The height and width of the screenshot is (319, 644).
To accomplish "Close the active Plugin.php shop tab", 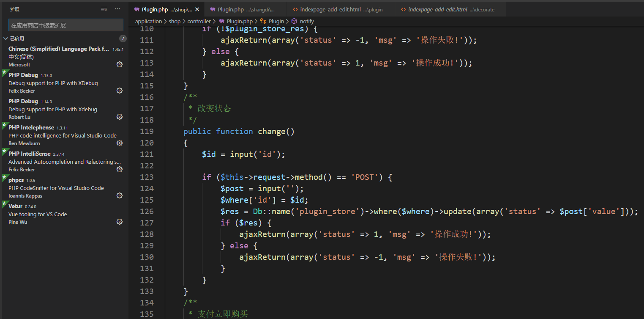I will point(197,9).
